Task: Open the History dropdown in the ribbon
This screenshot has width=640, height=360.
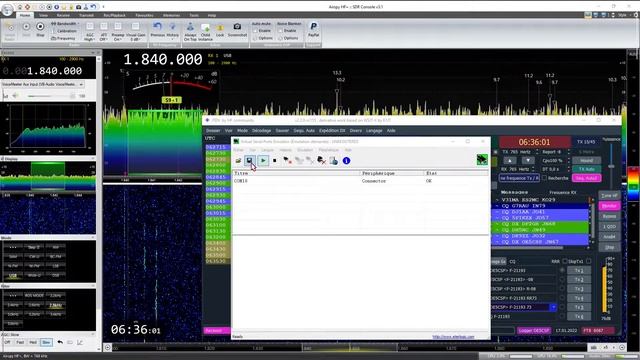Action: (x=173, y=30)
